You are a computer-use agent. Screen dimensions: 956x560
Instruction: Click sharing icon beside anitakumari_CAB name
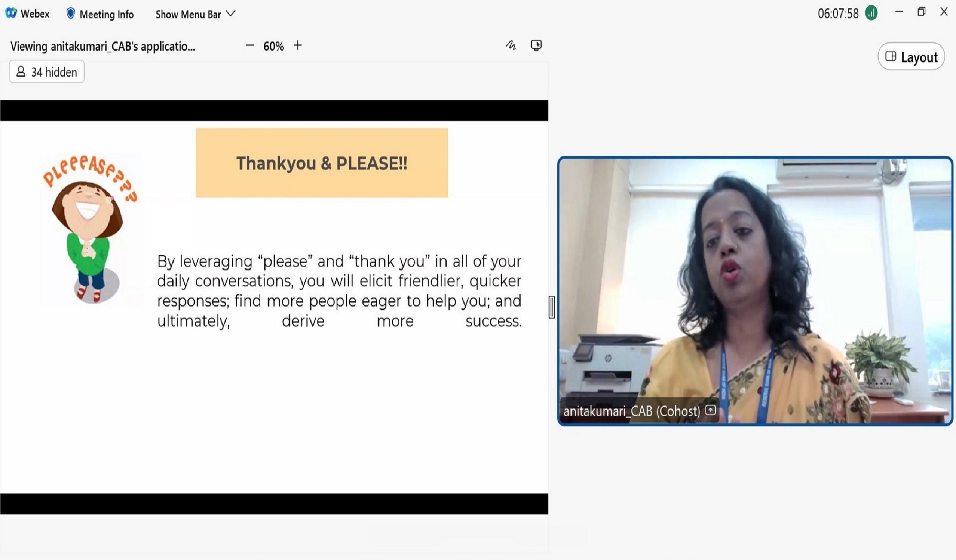[x=711, y=410]
